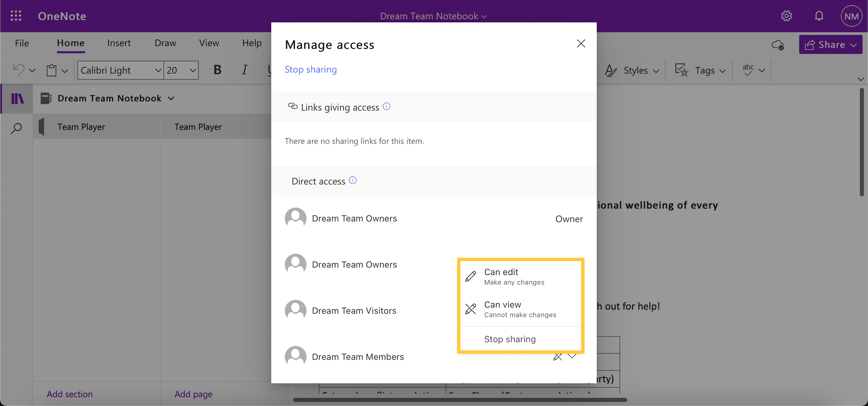Select Can view permission option

click(x=520, y=309)
